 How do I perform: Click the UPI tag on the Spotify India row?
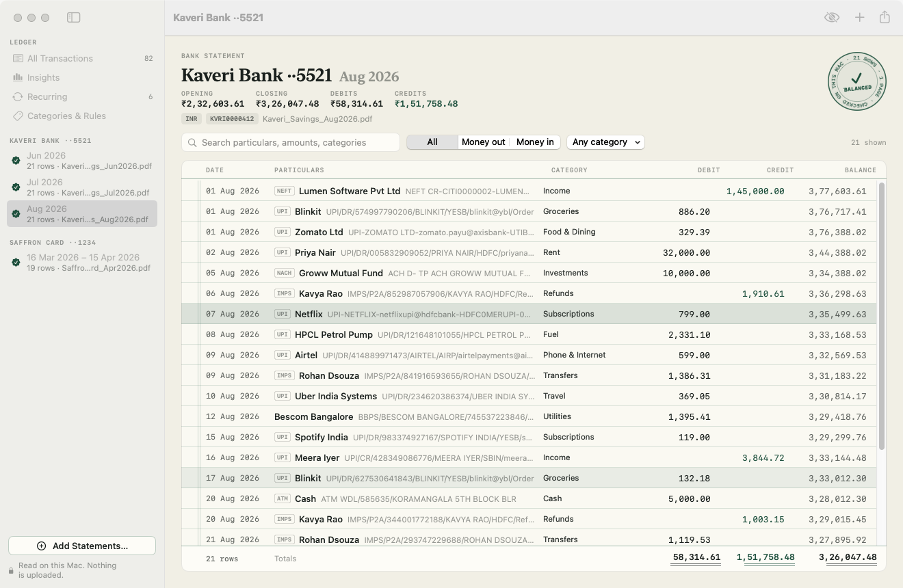(283, 438)
